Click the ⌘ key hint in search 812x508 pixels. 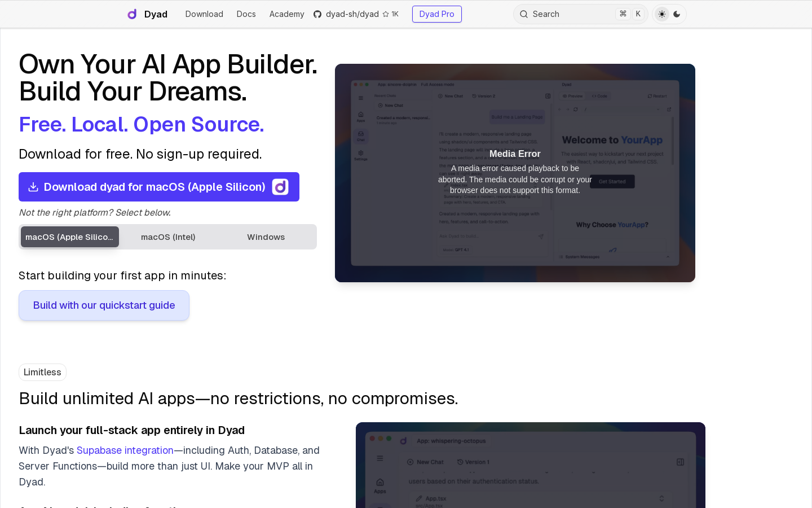623,14
